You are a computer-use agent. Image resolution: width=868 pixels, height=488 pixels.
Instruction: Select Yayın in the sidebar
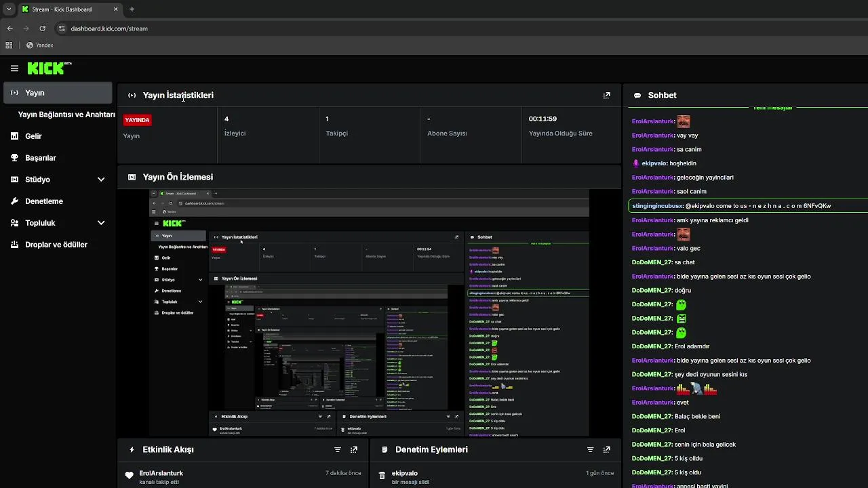(58, 93)
